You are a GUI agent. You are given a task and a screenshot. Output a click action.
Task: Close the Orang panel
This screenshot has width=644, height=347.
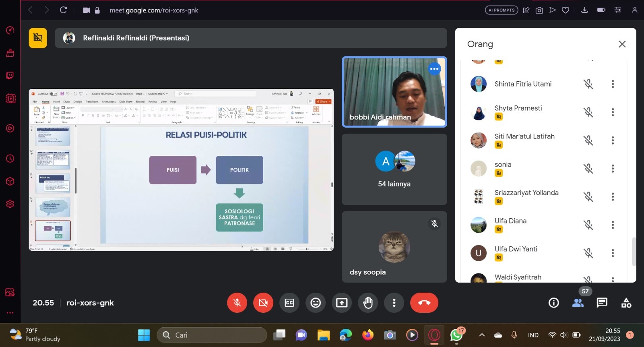tap(622, 44)
